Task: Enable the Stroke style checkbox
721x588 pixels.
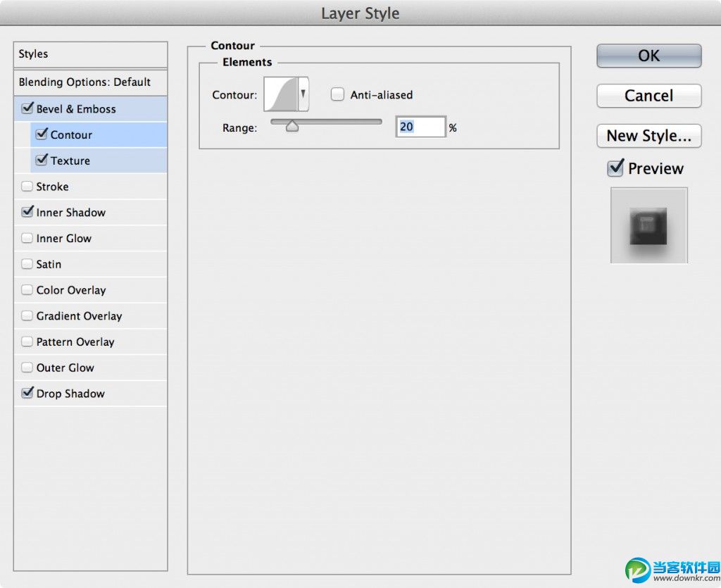Action: [27, 186]
